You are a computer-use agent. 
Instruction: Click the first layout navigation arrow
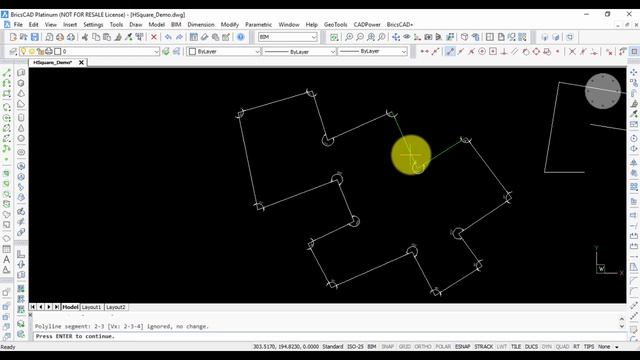(33, 307)
